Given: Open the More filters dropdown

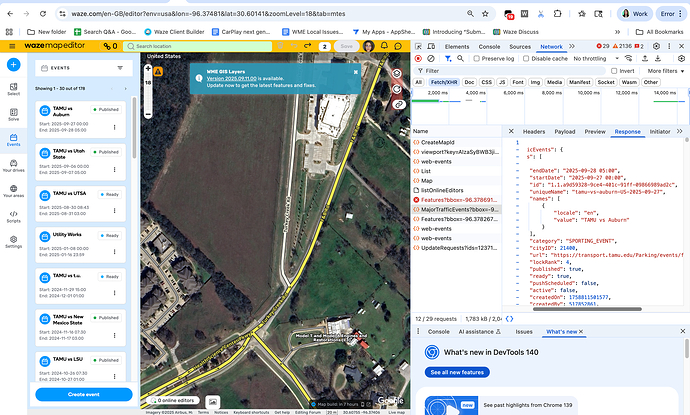Looking at the screenshot, I should point(666,71).
